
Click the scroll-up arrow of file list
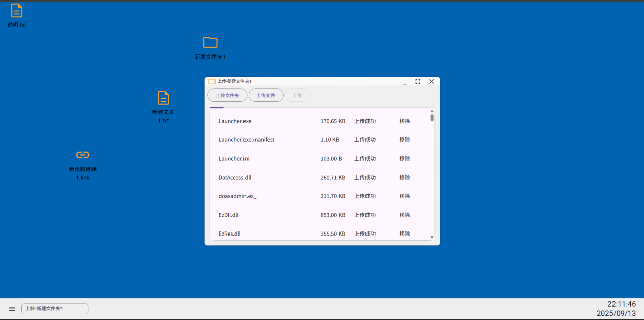pyautogui.click(x=432, y=111)
